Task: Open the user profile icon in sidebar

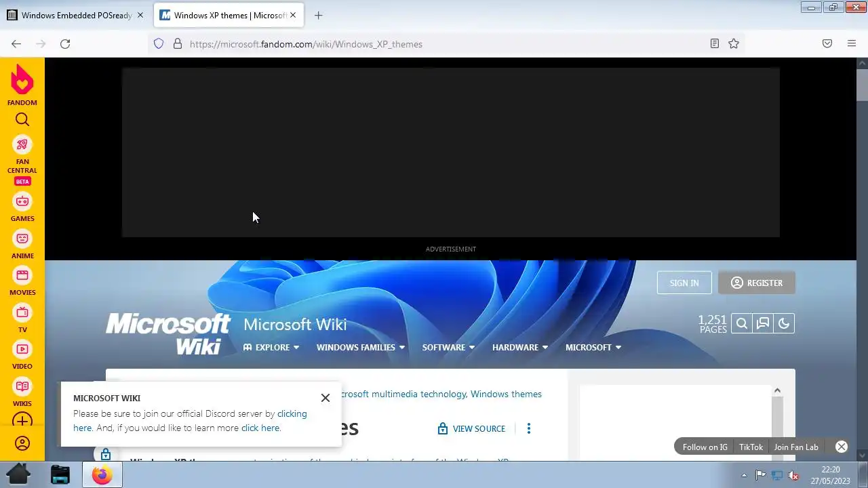Action: [x=22, y=444]
